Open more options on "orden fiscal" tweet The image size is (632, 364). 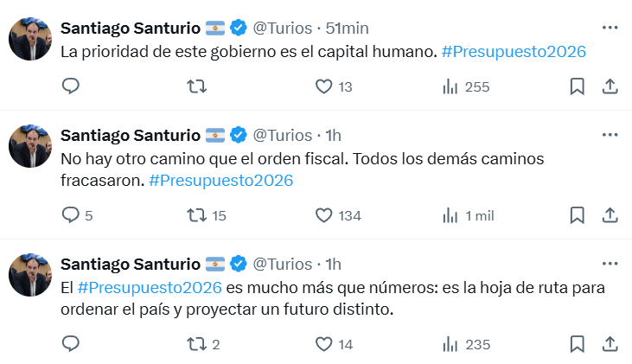[610, 135]
